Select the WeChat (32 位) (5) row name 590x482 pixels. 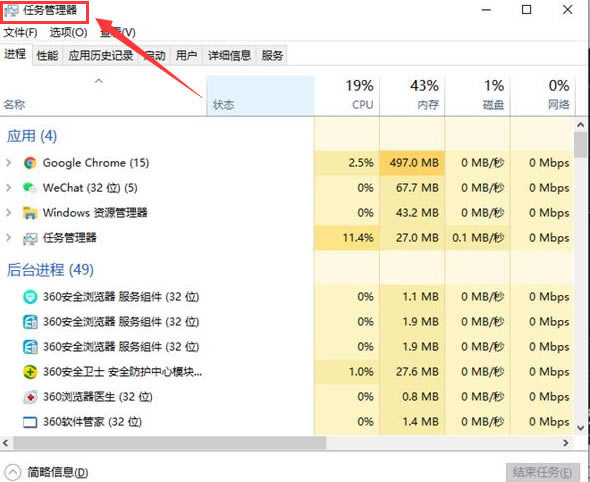pyautogui.click(x=90, y=188)
